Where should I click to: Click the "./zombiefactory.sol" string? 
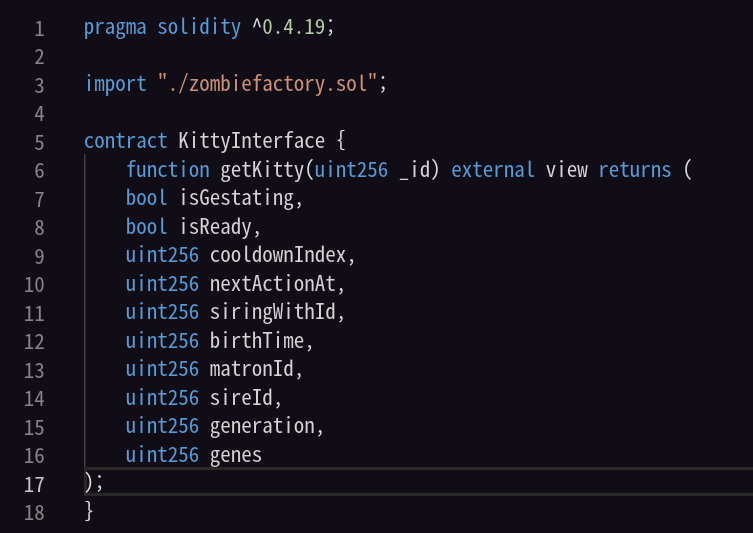267,84
